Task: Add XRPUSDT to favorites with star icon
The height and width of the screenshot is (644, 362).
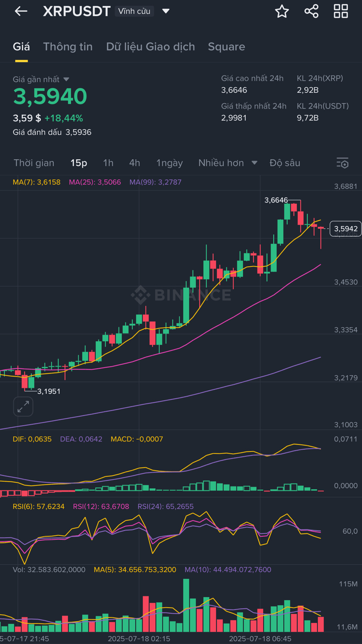Action: pos(282,11)
